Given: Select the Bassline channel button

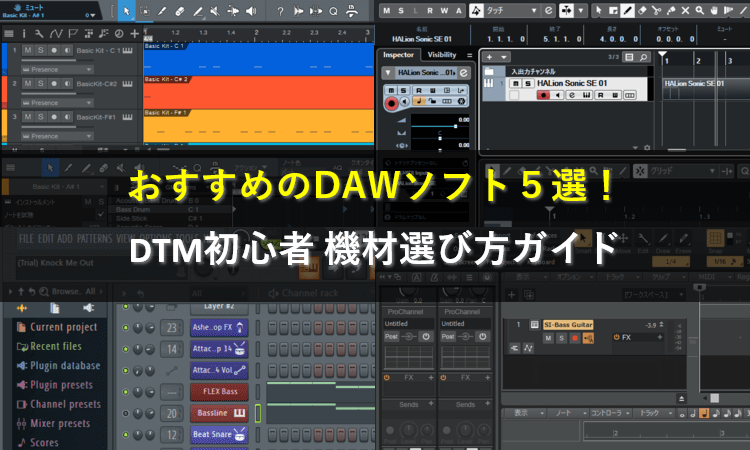Looking at the screenshot, I should pyautogui.click(x=219, y=413).
